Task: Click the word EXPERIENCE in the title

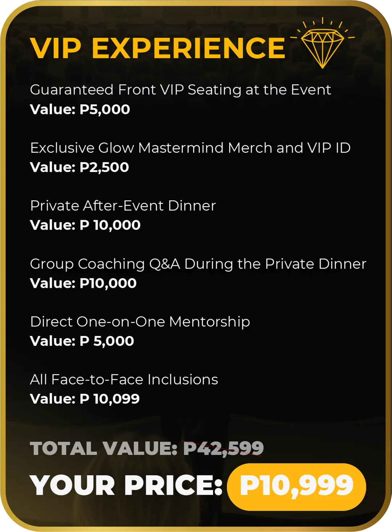Action: tap(189, 48)
